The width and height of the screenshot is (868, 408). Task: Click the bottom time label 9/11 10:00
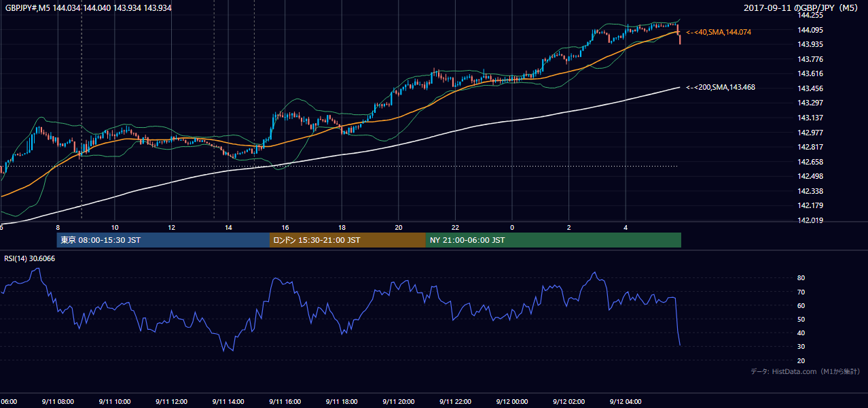tap(114, 402)
